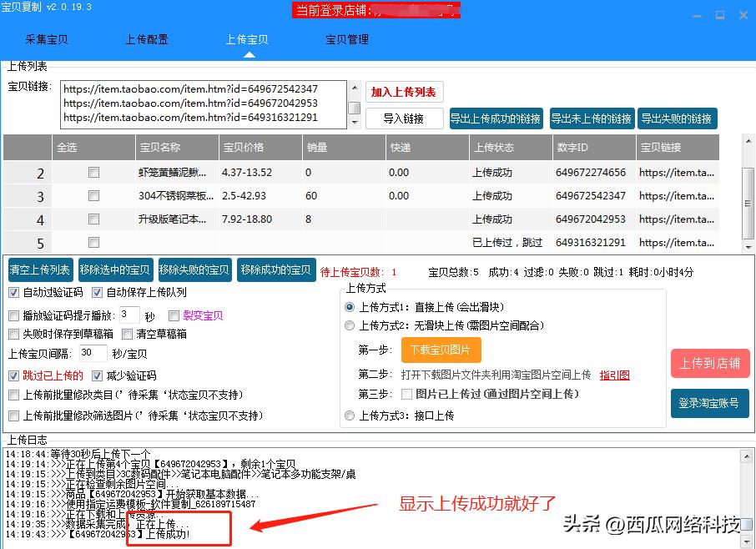Check the box in row 5
This screenshot has width=756, height=549.
94,243
